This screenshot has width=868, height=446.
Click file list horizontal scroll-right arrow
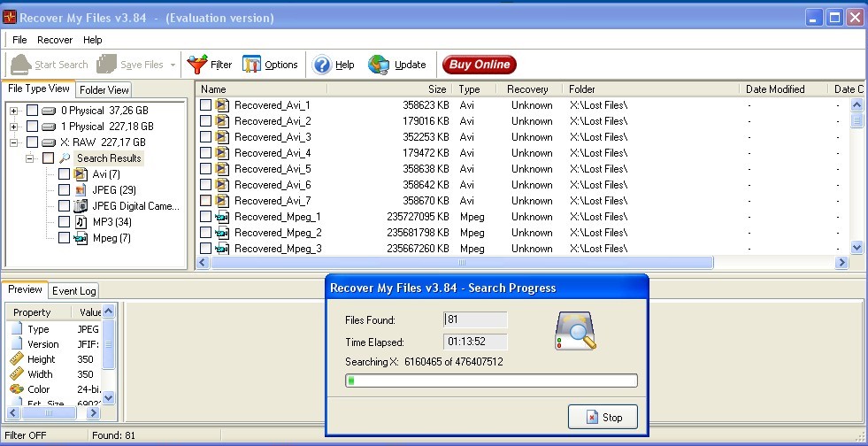841,262
